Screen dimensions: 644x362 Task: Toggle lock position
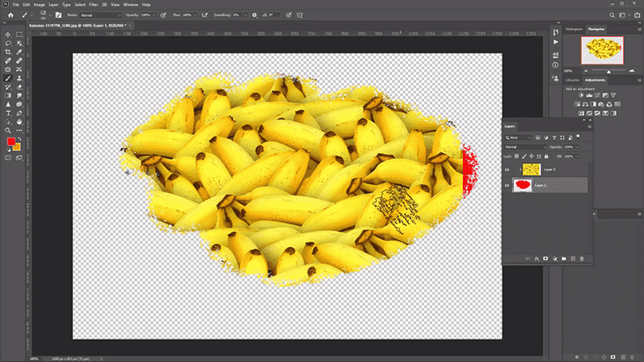coord(531,156)
